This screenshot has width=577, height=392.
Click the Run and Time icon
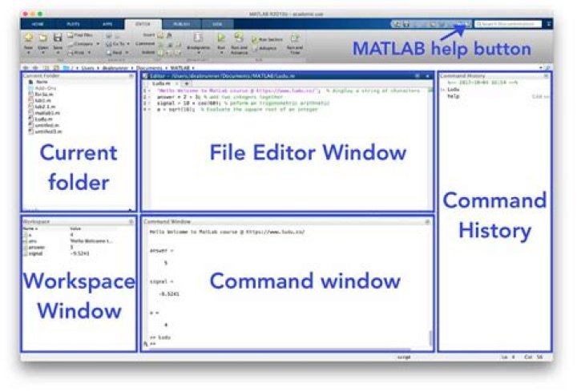pos(295,38)
